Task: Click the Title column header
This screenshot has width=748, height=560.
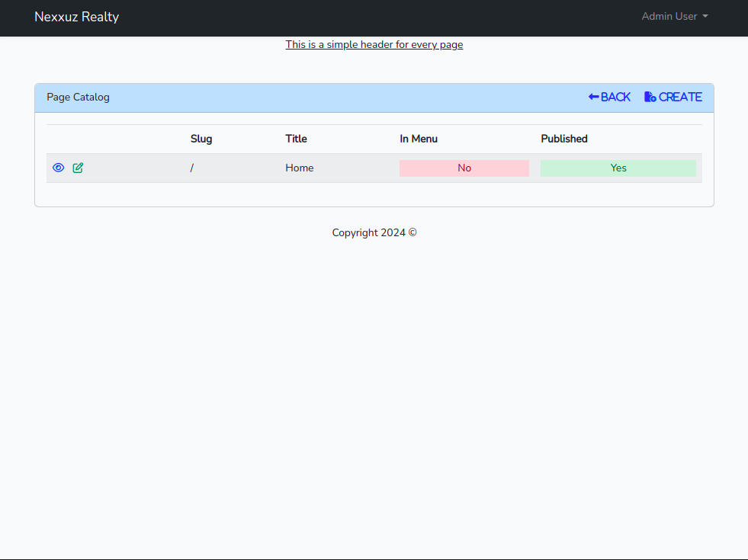Action: point(296,139)
